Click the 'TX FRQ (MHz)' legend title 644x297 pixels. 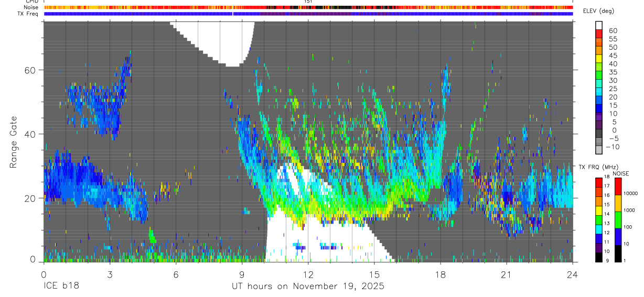(598, 167)
